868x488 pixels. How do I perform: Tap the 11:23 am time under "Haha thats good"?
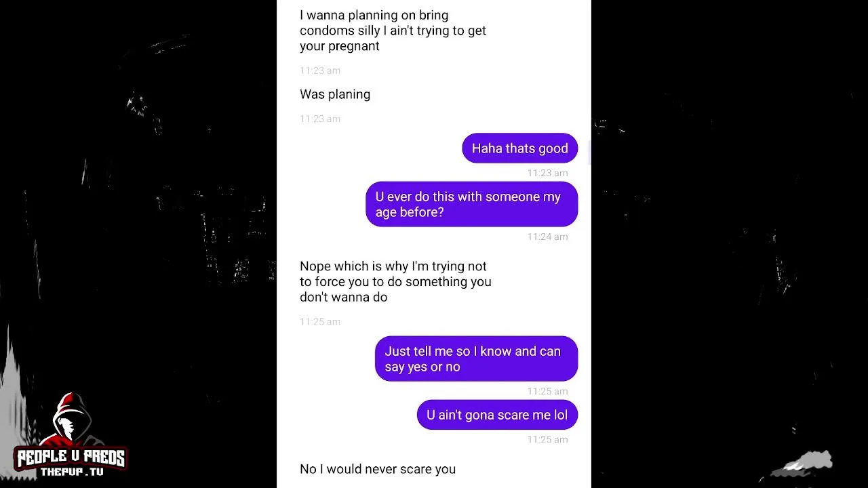pos(547,173)
